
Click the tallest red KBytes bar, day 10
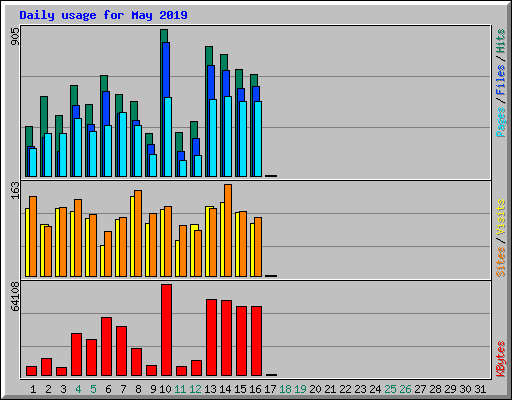(x=166, y=330)
